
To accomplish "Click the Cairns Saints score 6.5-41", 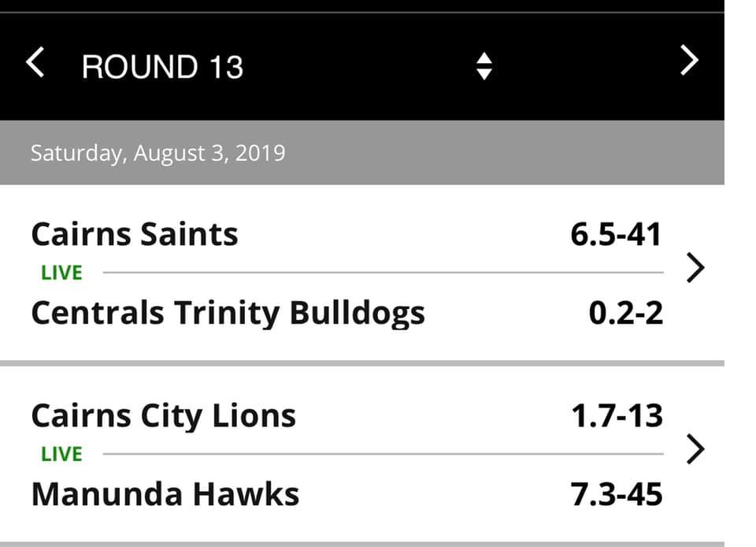I will [616, 234].
